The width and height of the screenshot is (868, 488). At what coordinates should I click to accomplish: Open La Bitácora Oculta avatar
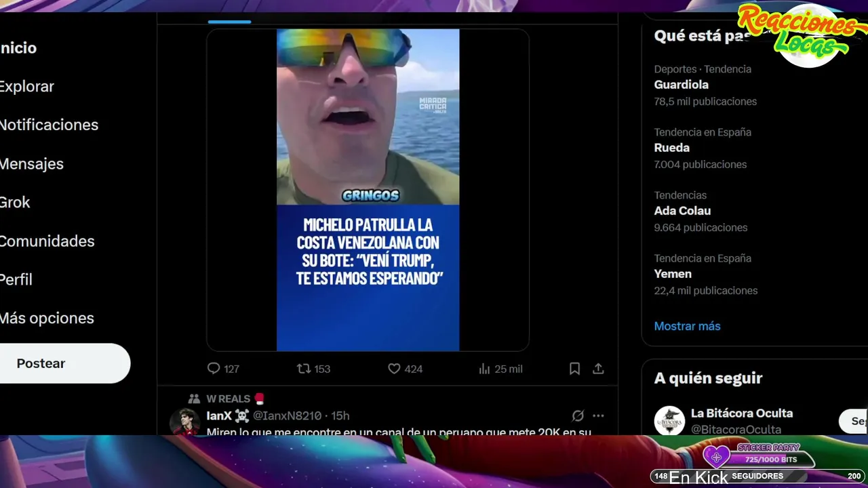[x=669, y=421]
